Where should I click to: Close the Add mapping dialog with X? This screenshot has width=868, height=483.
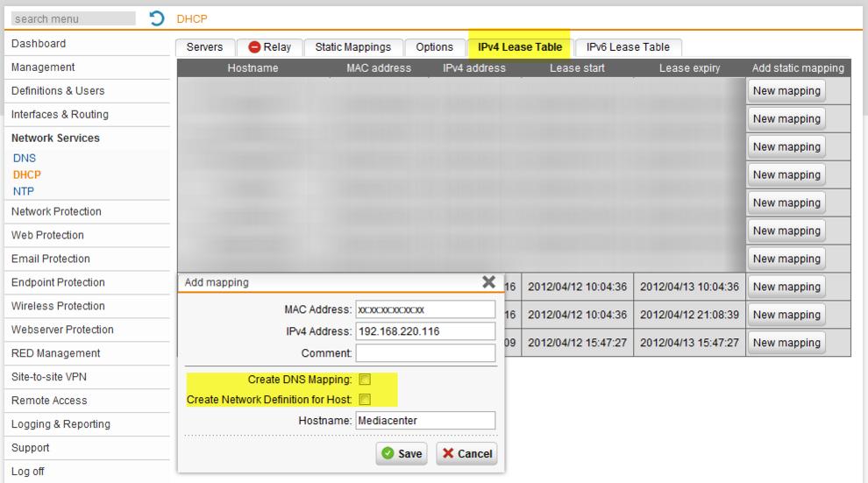(488, 281)
